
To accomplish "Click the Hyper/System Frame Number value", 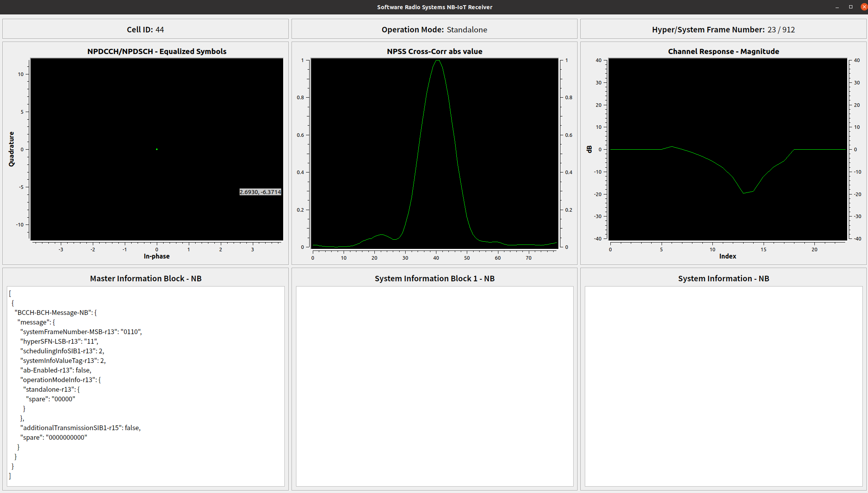I will [781, 30].
